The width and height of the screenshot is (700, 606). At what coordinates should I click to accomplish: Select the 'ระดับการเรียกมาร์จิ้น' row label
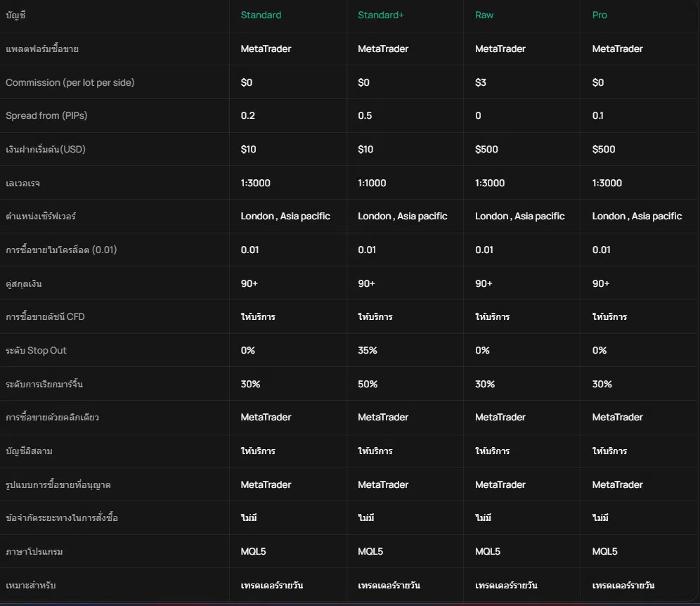pos(44,384)
